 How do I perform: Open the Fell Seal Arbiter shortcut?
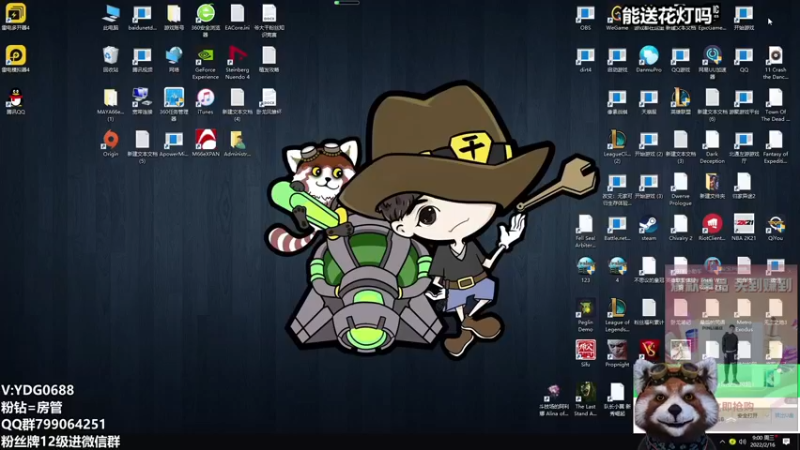pos(585,232)
